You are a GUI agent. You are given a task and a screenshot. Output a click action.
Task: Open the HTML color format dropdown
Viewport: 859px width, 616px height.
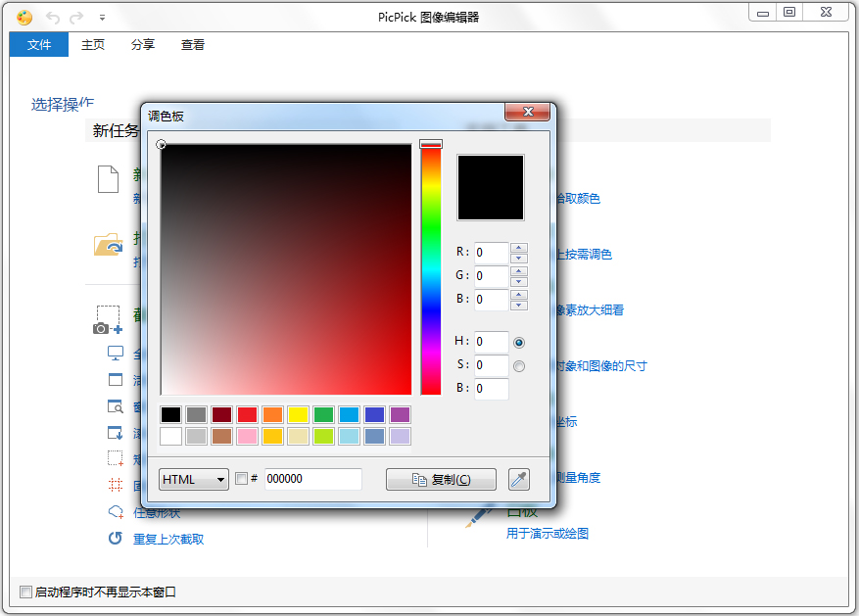[x=194, y=479]
